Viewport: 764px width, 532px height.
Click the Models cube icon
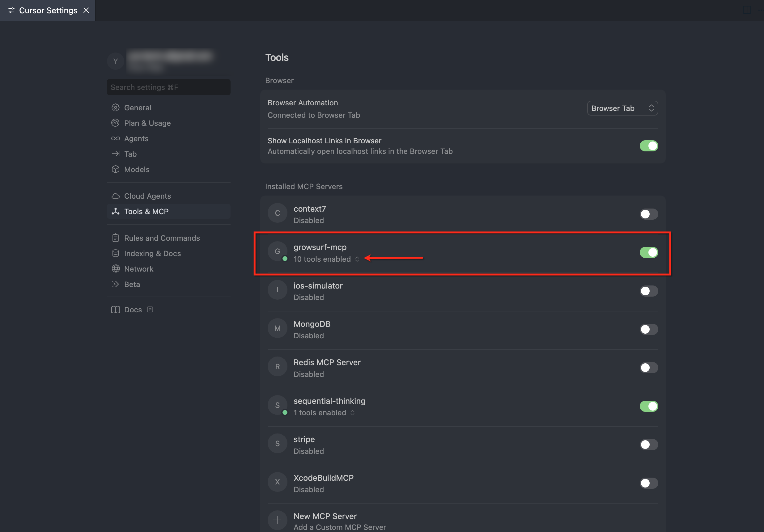(116, 169)
